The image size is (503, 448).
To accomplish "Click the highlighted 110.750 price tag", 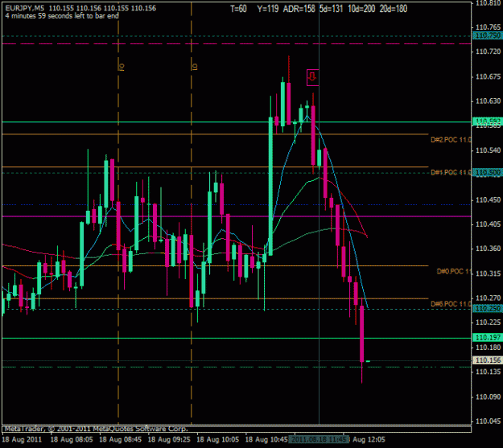I will pos(488,35).
